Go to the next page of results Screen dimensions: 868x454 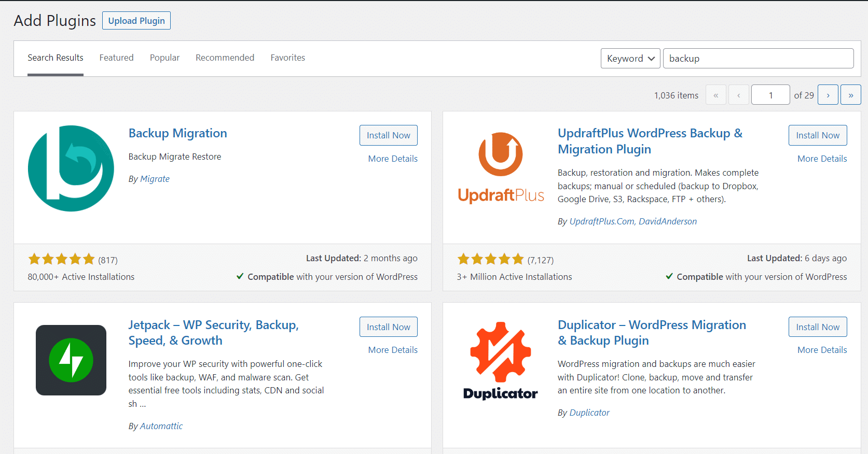(x=828, y=95)
